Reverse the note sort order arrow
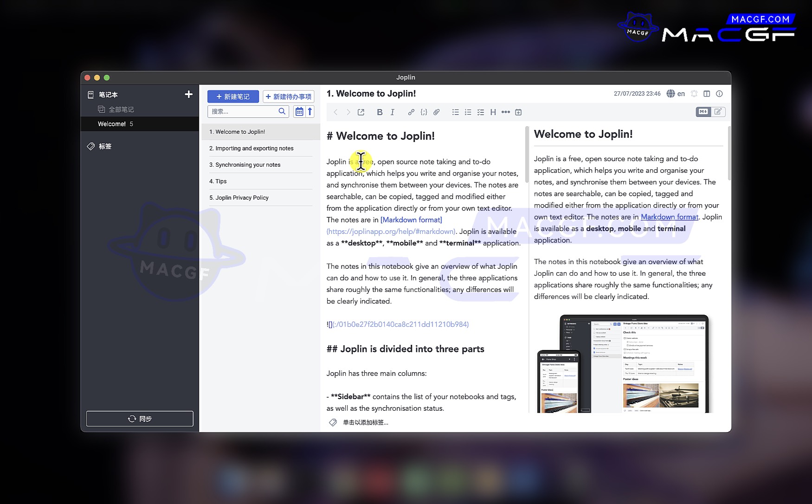Viewport: 812px width, 504px height. (310, 111)
